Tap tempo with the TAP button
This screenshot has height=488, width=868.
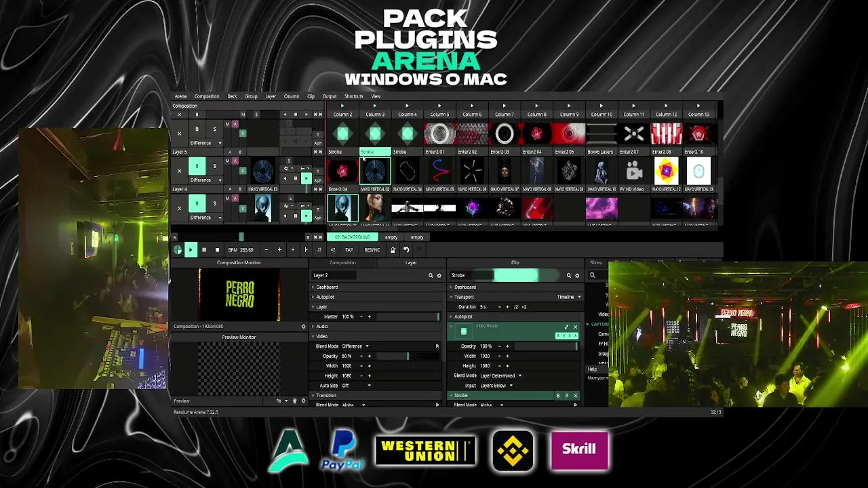(x=349, y=250)
